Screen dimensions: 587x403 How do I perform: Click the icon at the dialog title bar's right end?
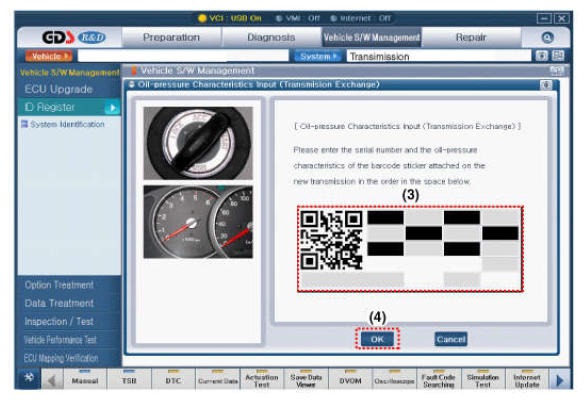click(546, 85)
